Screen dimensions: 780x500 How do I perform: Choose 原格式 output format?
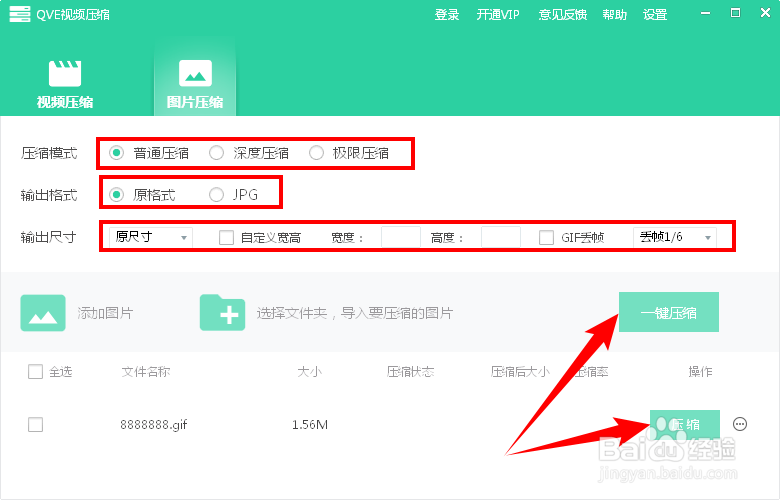116,195
